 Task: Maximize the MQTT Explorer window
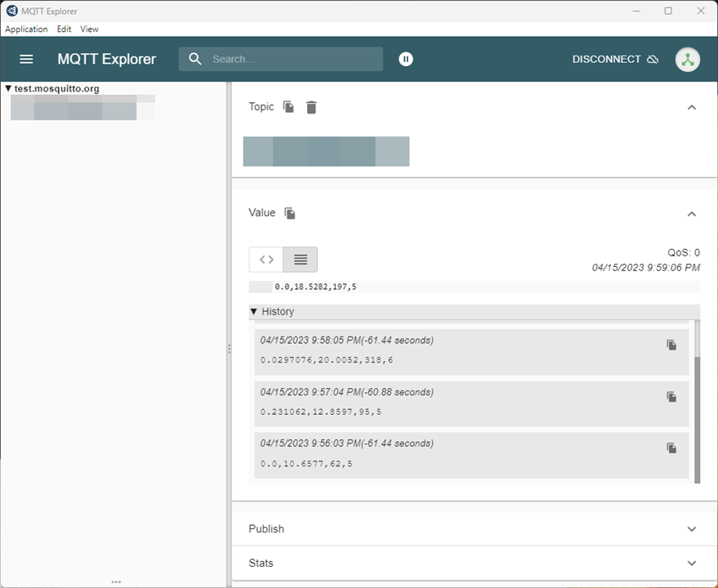click(668, 11)
